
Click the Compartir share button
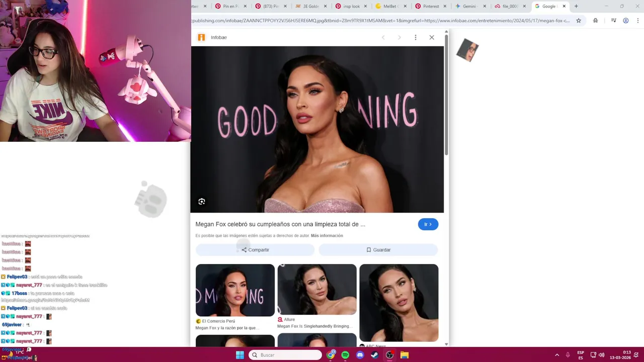click(255, 250)
